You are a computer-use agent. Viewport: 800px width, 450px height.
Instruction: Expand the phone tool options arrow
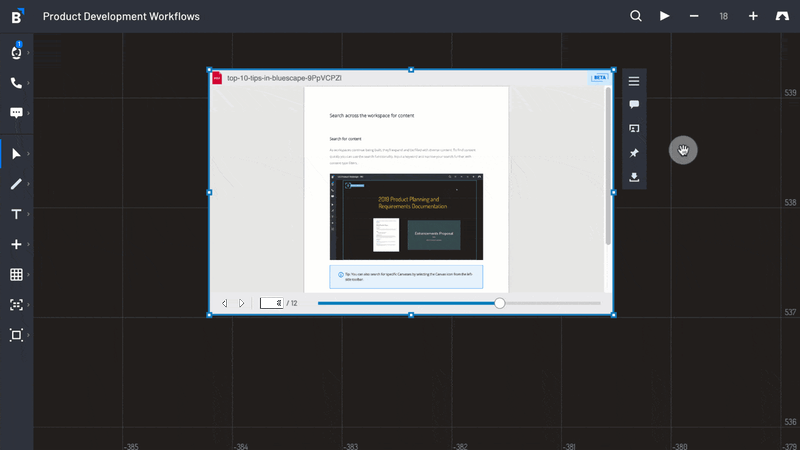29,83
